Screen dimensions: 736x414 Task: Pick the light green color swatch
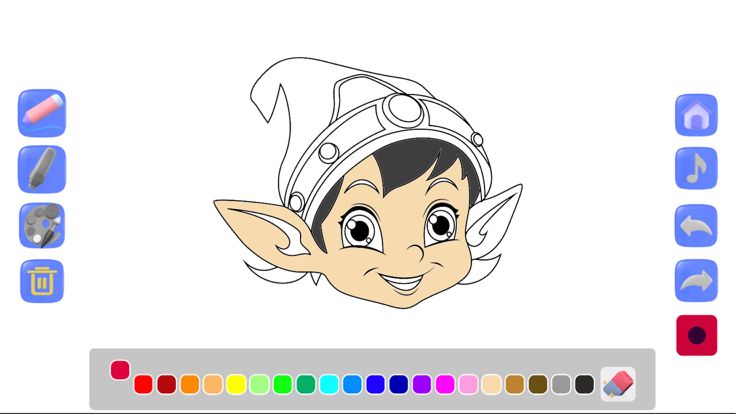coord(259,384)
